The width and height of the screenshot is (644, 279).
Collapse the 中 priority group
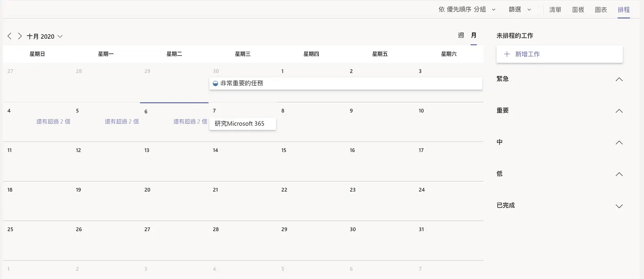pos(619,143)
